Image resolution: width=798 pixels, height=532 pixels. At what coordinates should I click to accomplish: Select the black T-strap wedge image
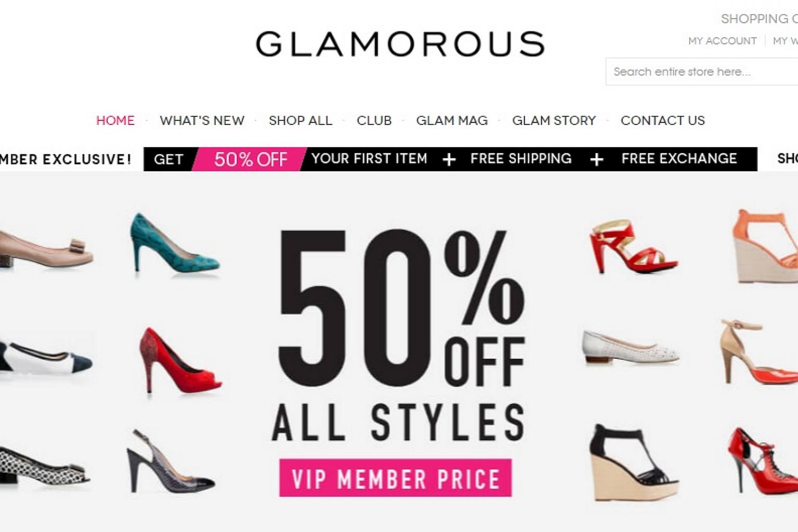pos(633,461)
